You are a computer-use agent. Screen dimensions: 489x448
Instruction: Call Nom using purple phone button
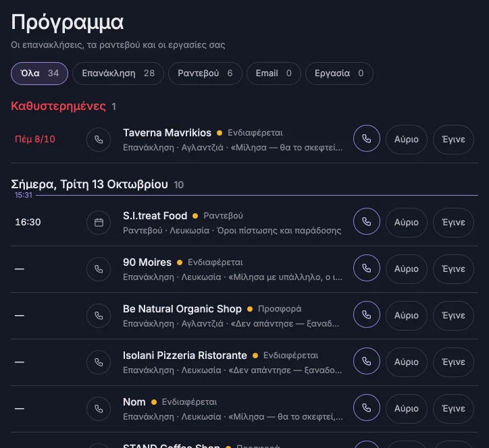(x=367, y=408)
